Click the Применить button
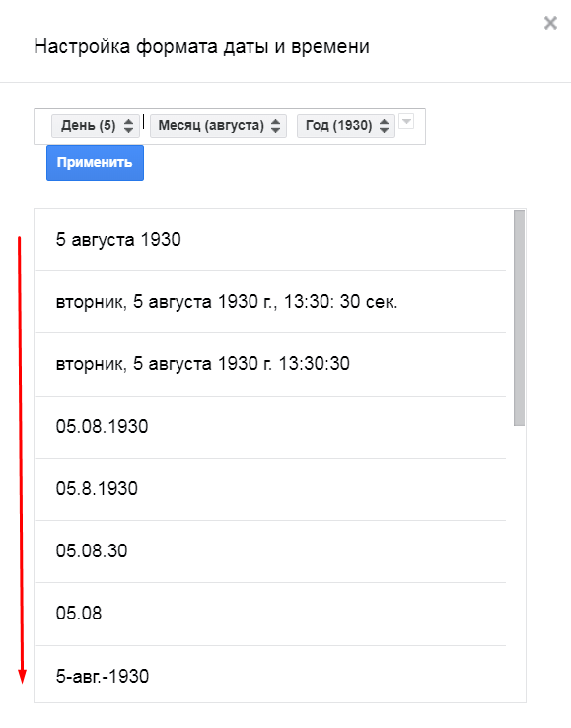This screenshot has width=571, height=728. pyautogui.click(x=95, y=163)
